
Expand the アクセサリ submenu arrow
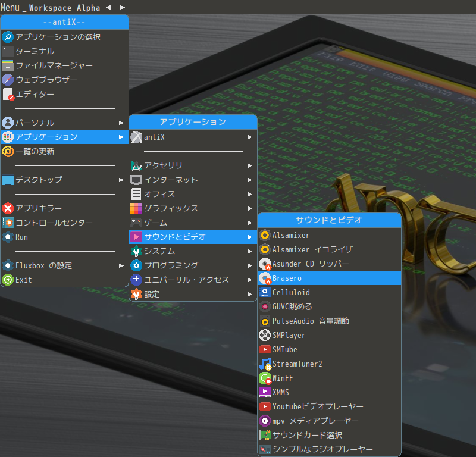249,165
